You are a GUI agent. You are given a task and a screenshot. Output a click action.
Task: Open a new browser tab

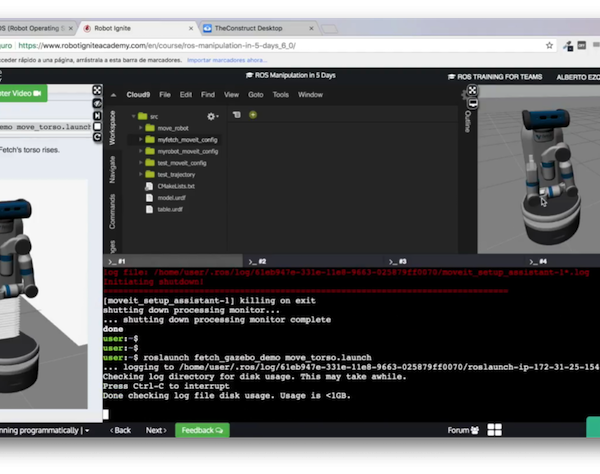[x=329, y=29]
